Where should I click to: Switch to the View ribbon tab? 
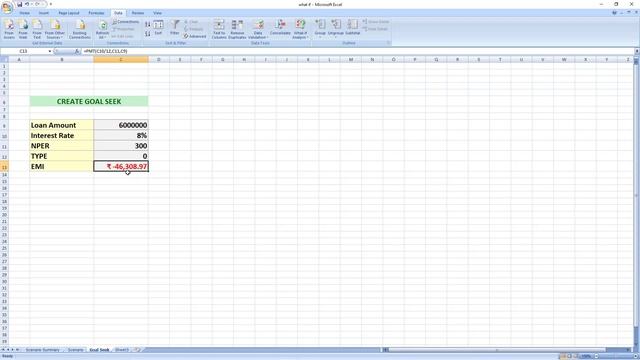[x=157, y=13]
